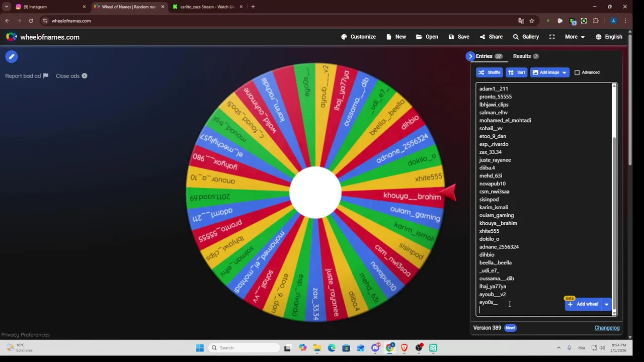The height and width of the screenshot is (362, 644).
Task: Open the browser three-dot menu
Action: (x=625, y=21)
